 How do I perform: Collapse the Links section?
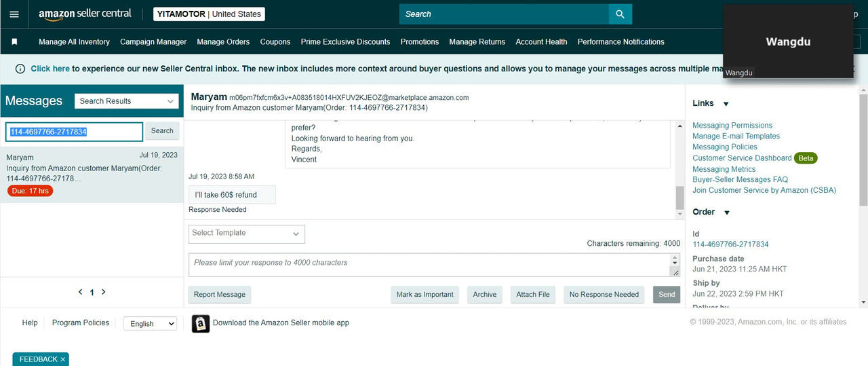tap(726, 104)
